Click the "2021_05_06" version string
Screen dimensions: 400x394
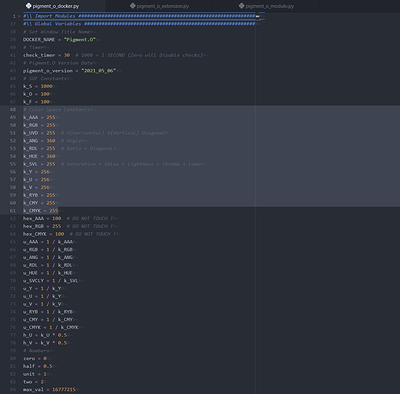pos(98,71)
